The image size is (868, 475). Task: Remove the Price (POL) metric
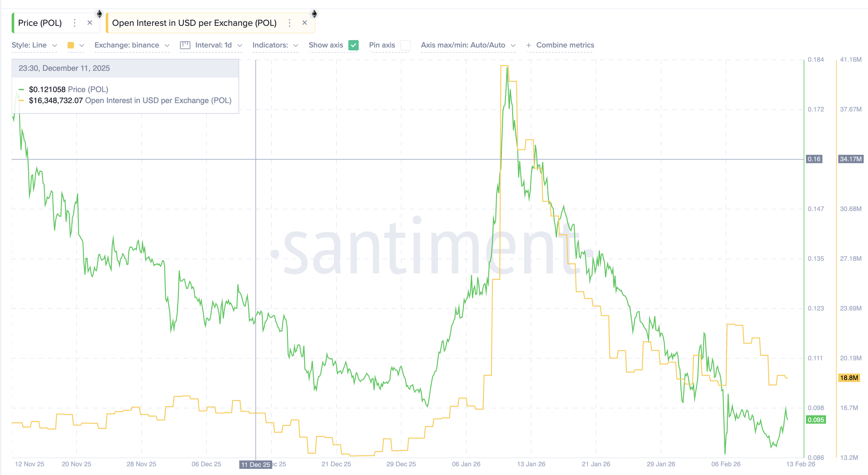(x=90, y=23)
